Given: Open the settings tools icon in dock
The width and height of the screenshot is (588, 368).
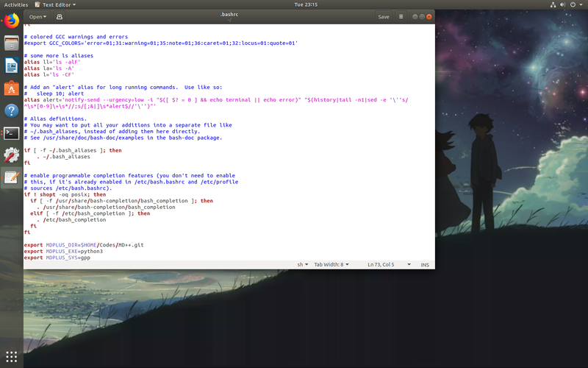Looking at the screenshot, I should 12,155.
